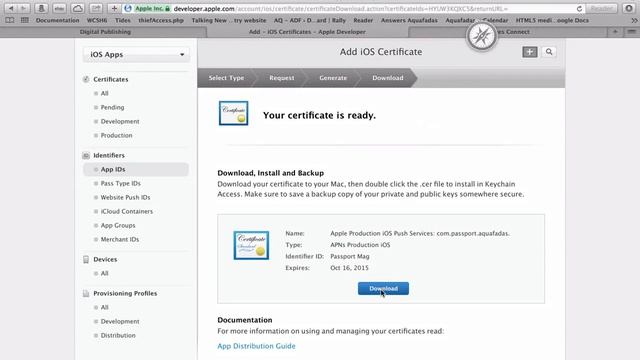Click the plus button beside the address bar
The height and width of the screenshot is (360, 640).
[114, 8]
